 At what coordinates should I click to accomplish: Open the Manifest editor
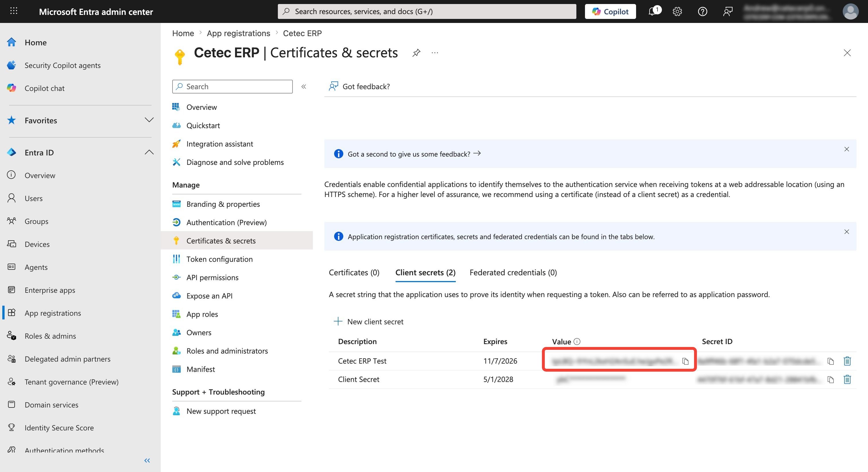tap(200, 369)
